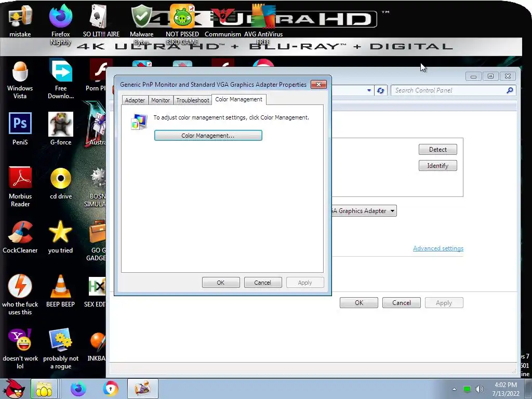Open the Advanced settings link
532x399 pixels.
(x=438, y=248)
